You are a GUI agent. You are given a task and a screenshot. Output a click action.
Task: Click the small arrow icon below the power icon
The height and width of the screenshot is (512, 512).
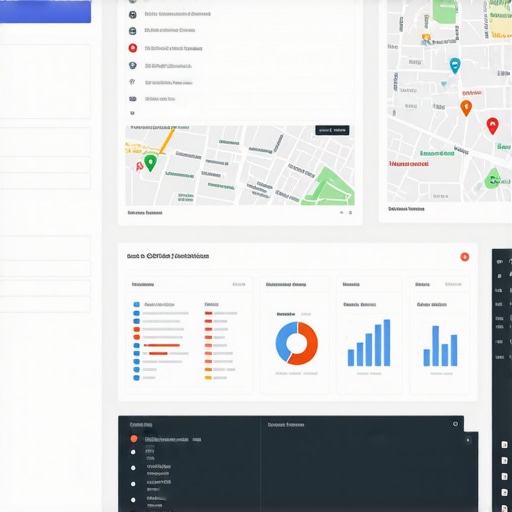(468, 440)
